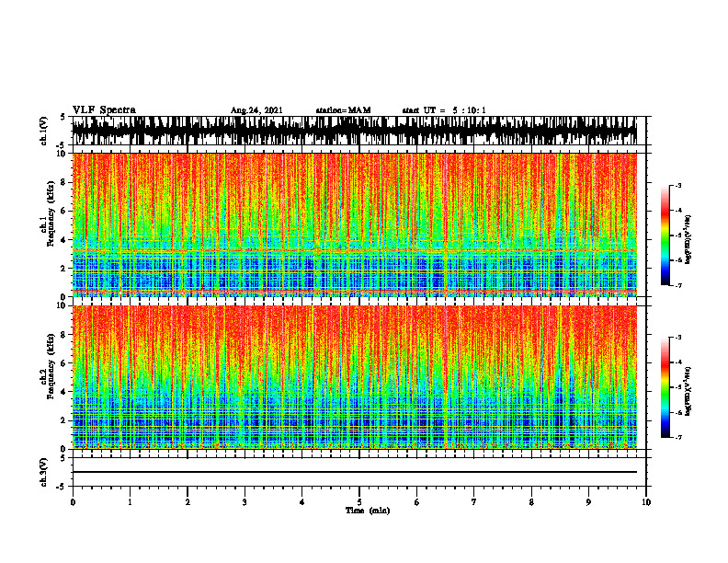Click the "8" kHz tick label of ch.1 spectrogram
The height and width of the screenshot is (563, 728).
[x=64, y=182]
